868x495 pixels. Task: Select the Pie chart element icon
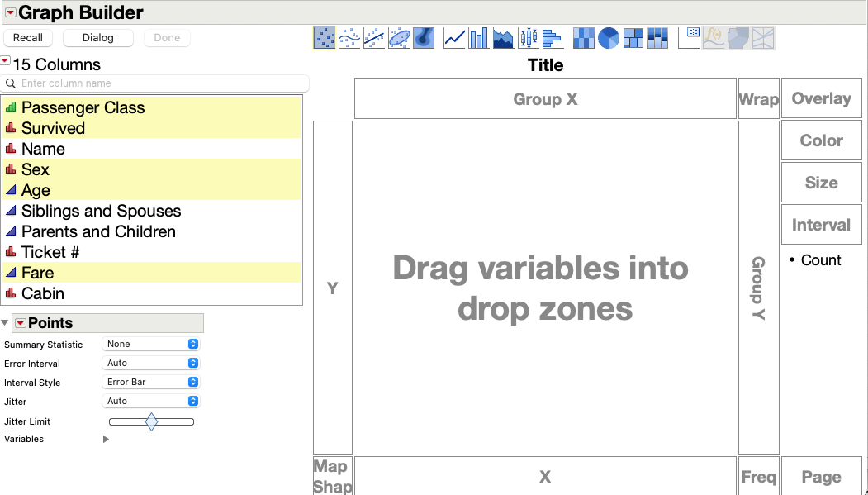(608, 37)
